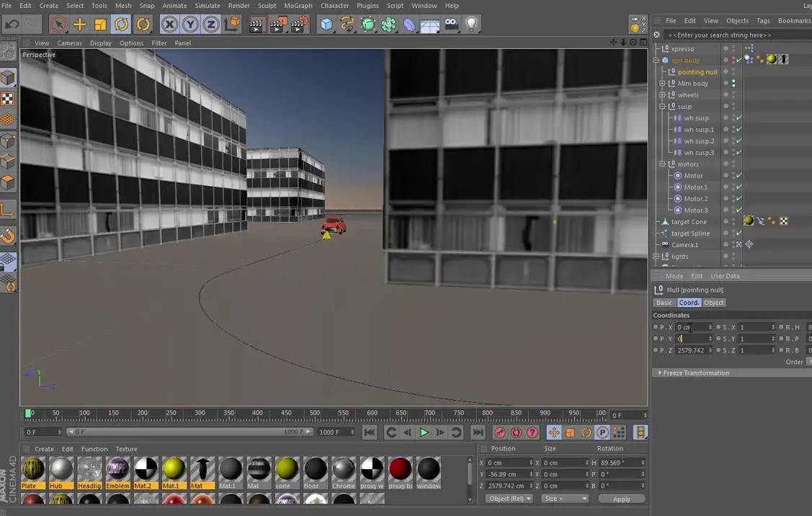
Task: Click the material manager scrollbar
Action: [x=470, y=479]
